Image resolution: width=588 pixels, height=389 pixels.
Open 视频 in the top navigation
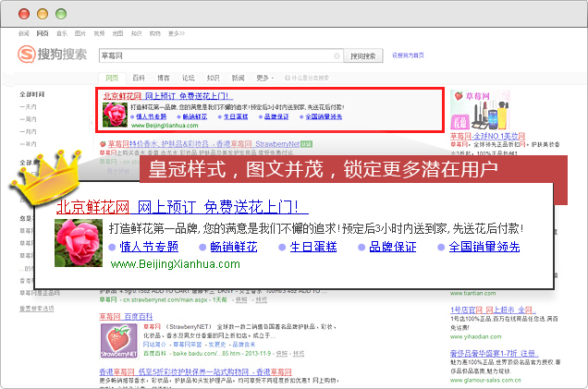click(x=99, y=33)
